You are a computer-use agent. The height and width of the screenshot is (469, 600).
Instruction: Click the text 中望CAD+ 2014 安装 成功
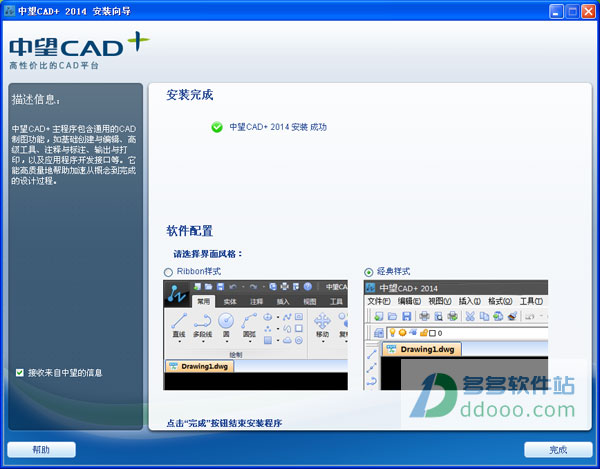278,127
